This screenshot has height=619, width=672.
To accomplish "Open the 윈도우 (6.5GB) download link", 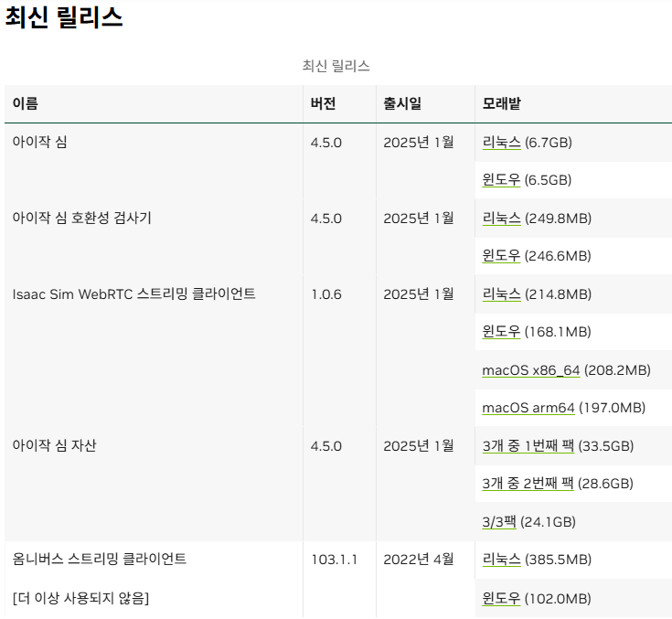I will (x=501, y=179).
